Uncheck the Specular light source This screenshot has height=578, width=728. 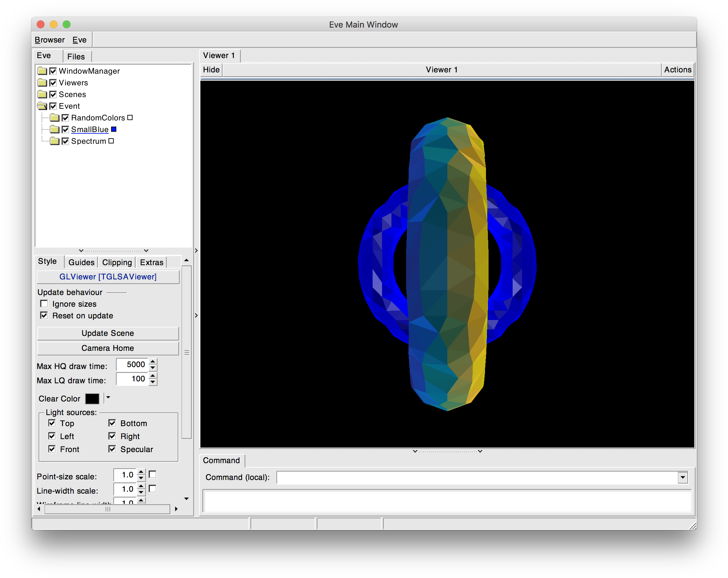tap(112, 449)
